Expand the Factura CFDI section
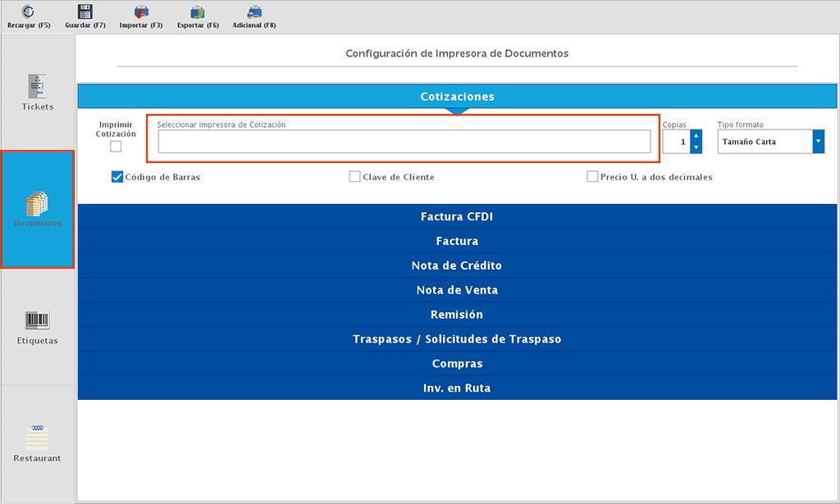840x504 pixels. click(x=457, y=216)
